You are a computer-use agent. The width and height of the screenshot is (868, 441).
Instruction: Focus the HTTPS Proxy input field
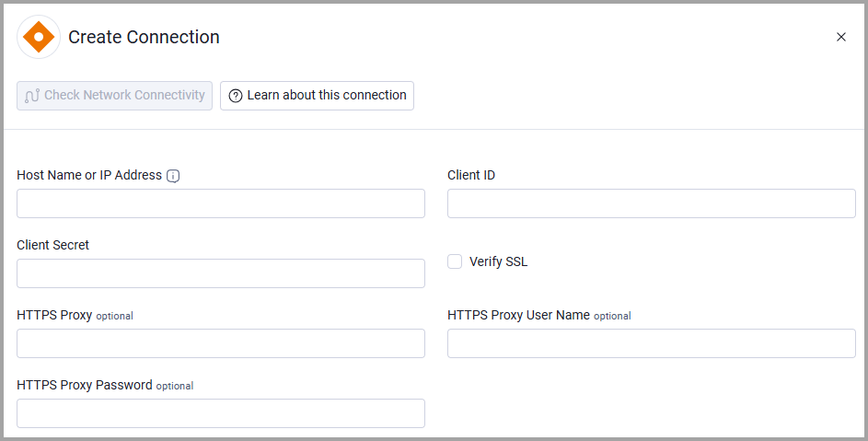click(221, 343)
